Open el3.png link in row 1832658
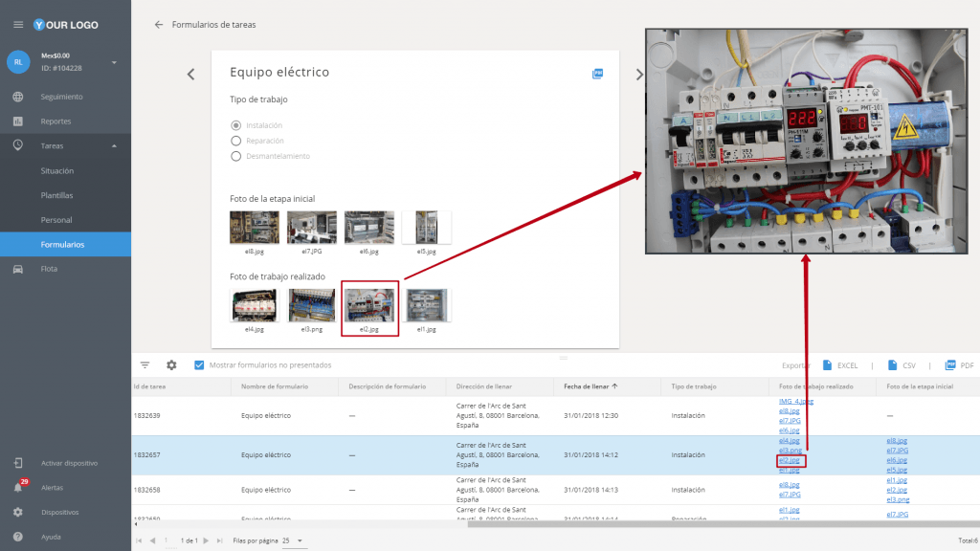The height and width of the screenshot is (551, 980). pos(898,499)
